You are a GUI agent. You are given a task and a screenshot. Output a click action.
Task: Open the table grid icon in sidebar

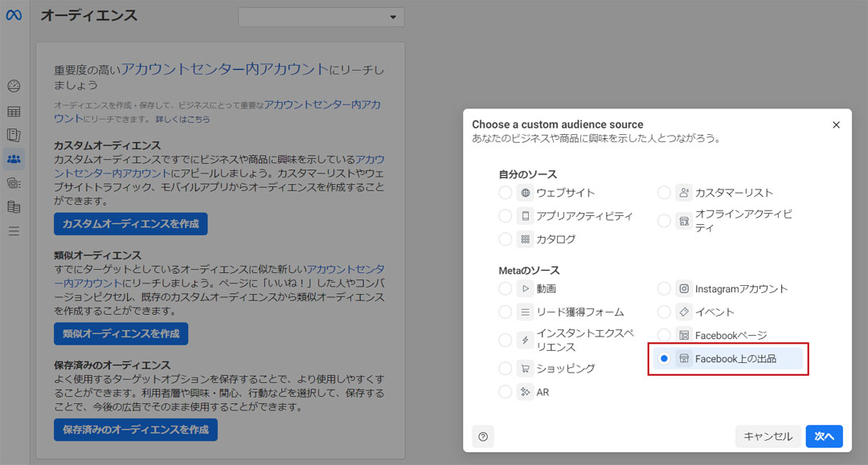point(14,111)
